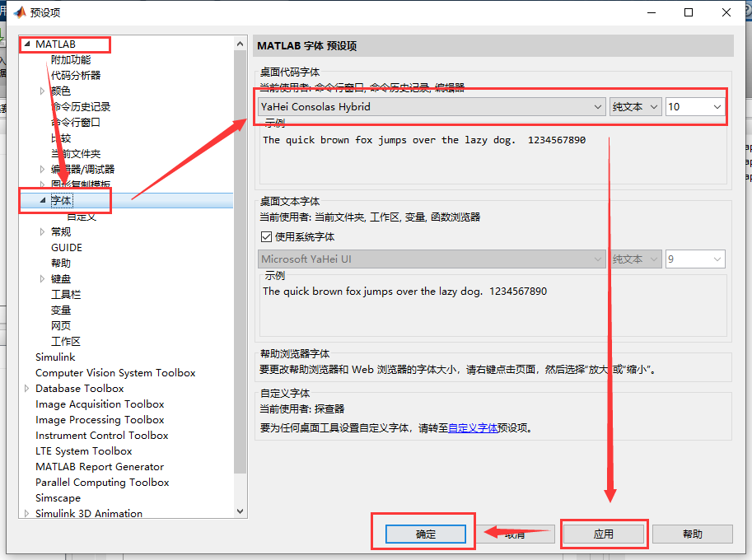Open the desktop code font style dropdown 纯文本
This screenshot has height=560, width=752.
(636, 106)
